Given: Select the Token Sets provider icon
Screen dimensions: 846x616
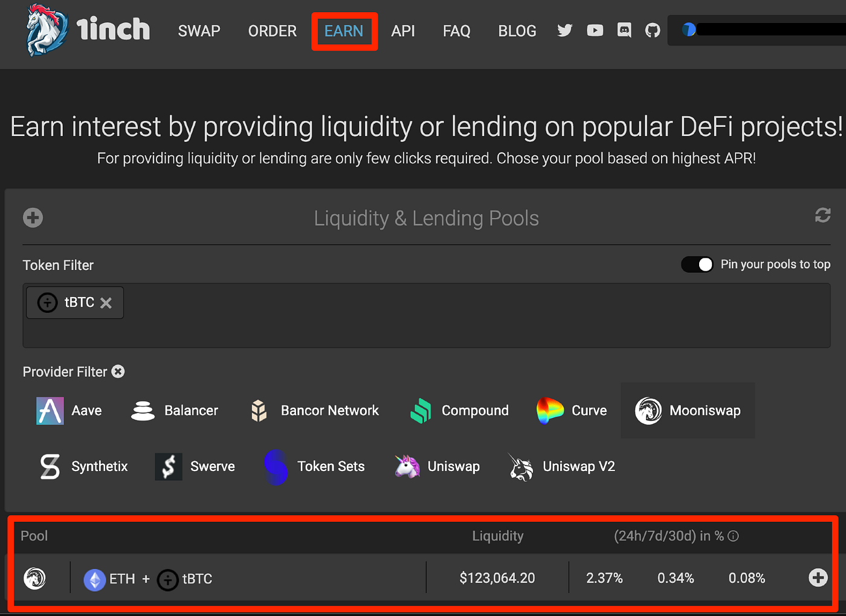Looking at the screenshot, I should [x=276, y=467].
